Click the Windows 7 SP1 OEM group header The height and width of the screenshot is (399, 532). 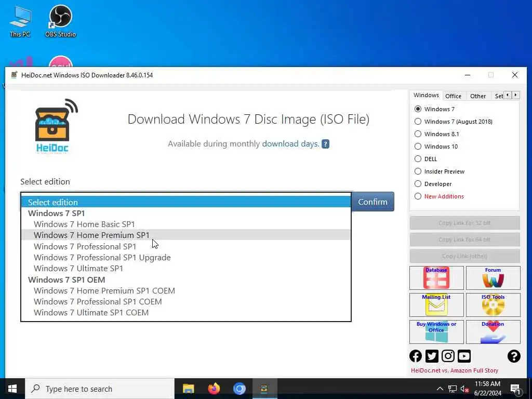click(x=186, y=280)
